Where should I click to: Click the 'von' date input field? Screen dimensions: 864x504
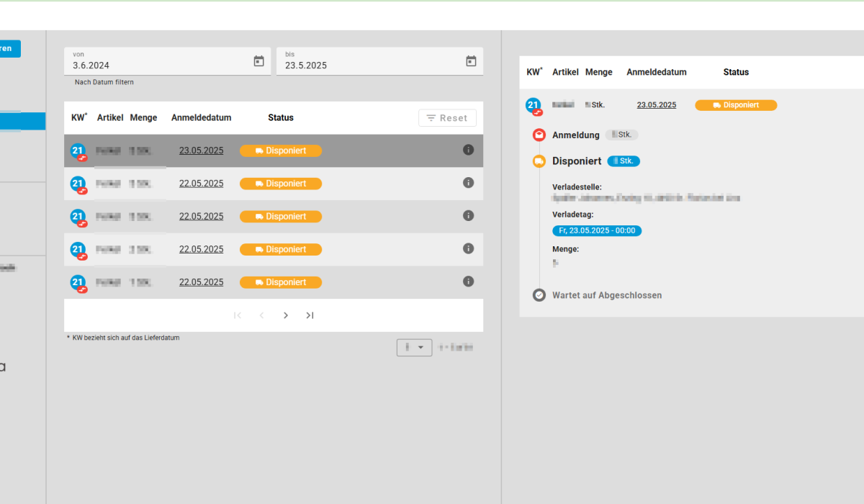coord(158,65)
